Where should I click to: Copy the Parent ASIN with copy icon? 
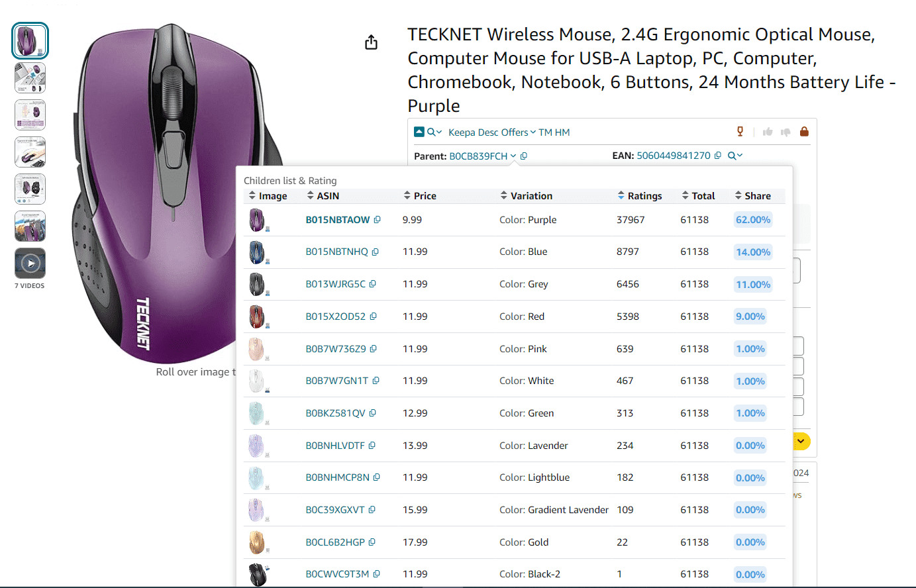click(523, 156)
